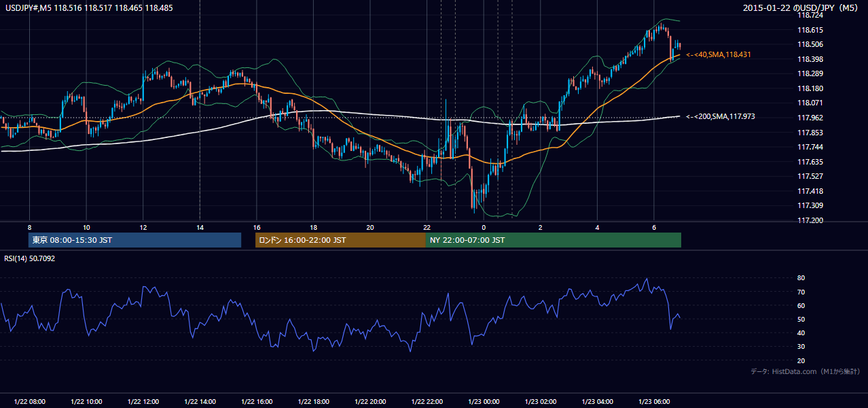This screenshot has height=408, width=868.
Task: Click the 80 level on the RSI scale
Action: pyautogui.click(x=801, y=278)
